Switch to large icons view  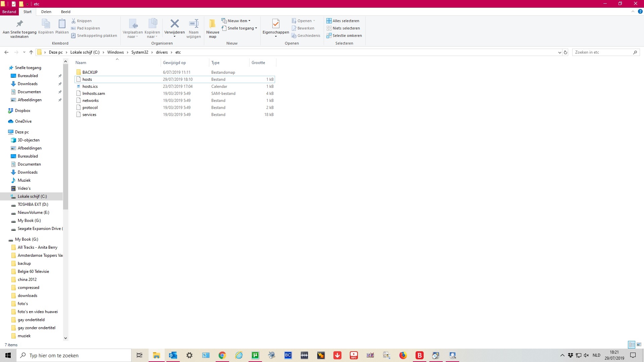(639, 345)
